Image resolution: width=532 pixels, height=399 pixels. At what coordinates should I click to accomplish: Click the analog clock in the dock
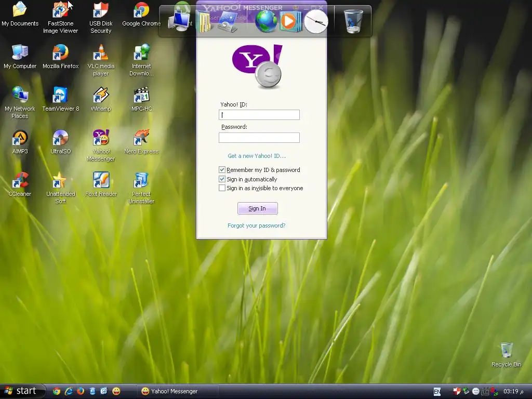click(316, 22)
